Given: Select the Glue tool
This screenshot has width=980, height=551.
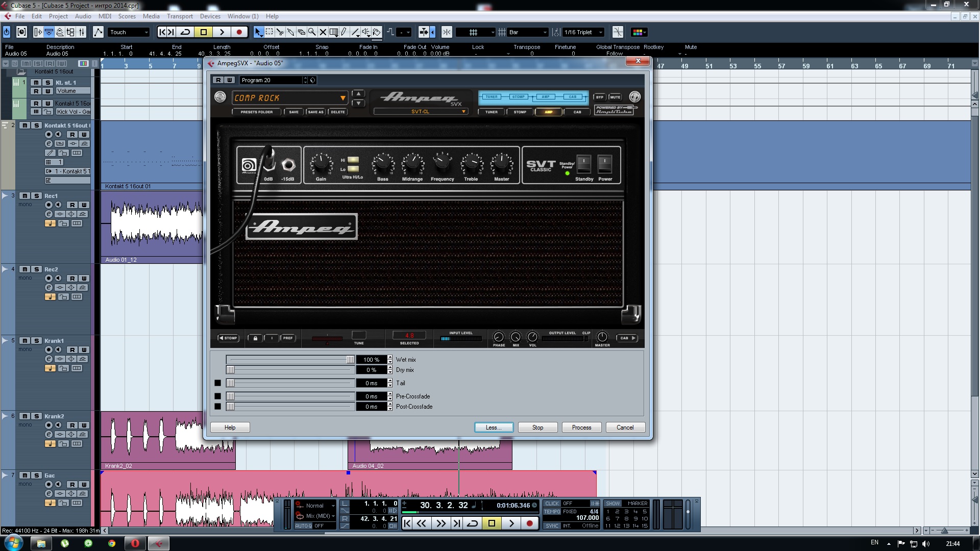Looking at the screenshot, I should pos(290,32).
